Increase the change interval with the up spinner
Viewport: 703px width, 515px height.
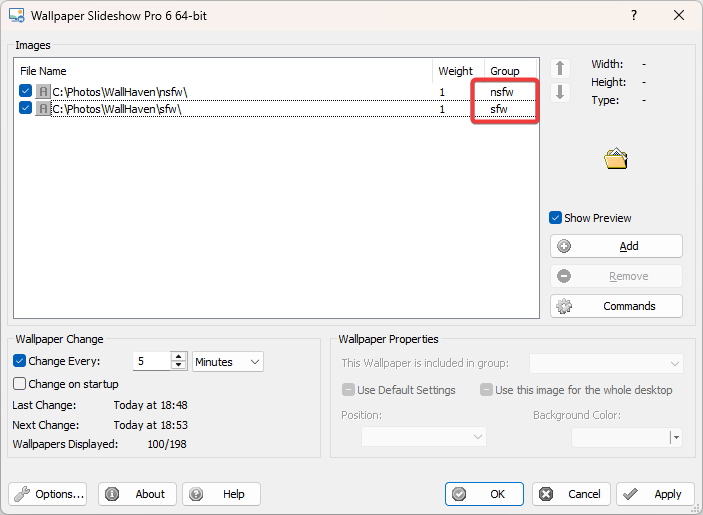(178, 357)
